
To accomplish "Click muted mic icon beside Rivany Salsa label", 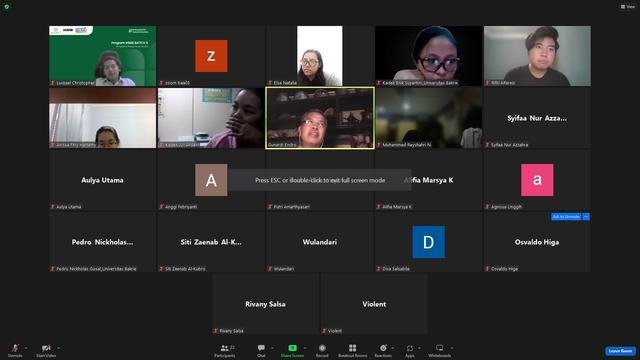I will [x=216, y=331].
